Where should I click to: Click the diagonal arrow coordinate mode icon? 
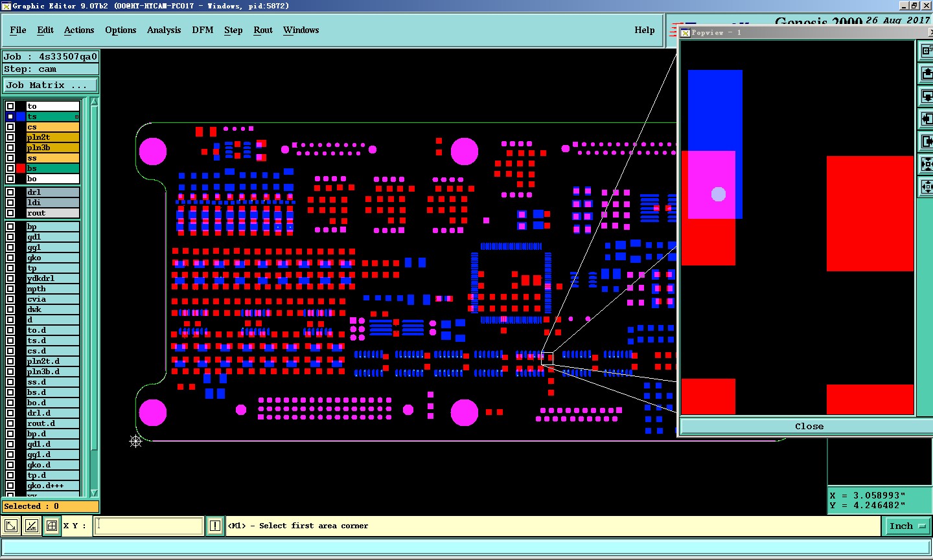11,526
